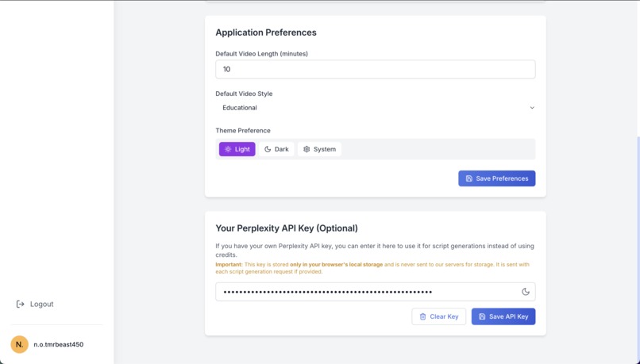Open the Default Video Style dropdown
The image size is (640, 364).
[x=375, y=108]
